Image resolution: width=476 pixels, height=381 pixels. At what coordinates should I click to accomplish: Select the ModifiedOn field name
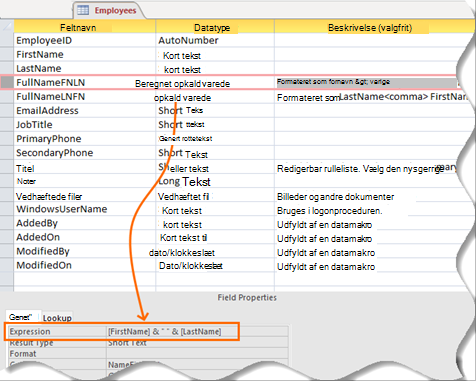coord(44,265)
